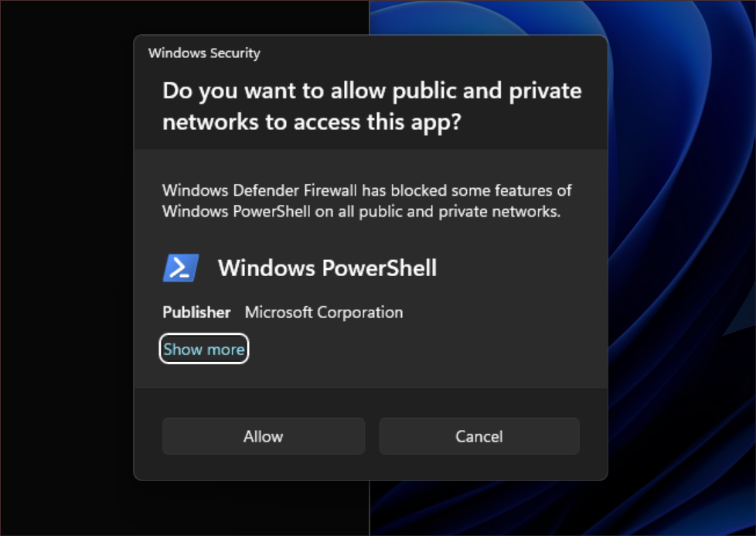Click the Windows Security dialog title
756x536 pixels.
tap(203, 53)
